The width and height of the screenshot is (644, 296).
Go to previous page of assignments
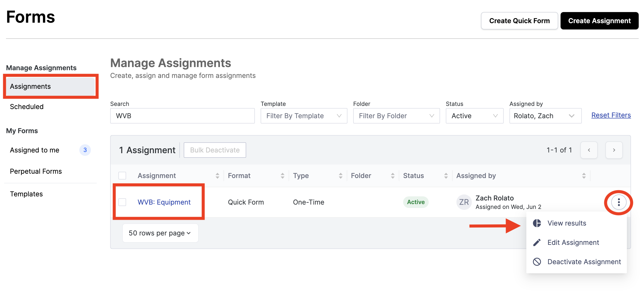tap(589, 150)
